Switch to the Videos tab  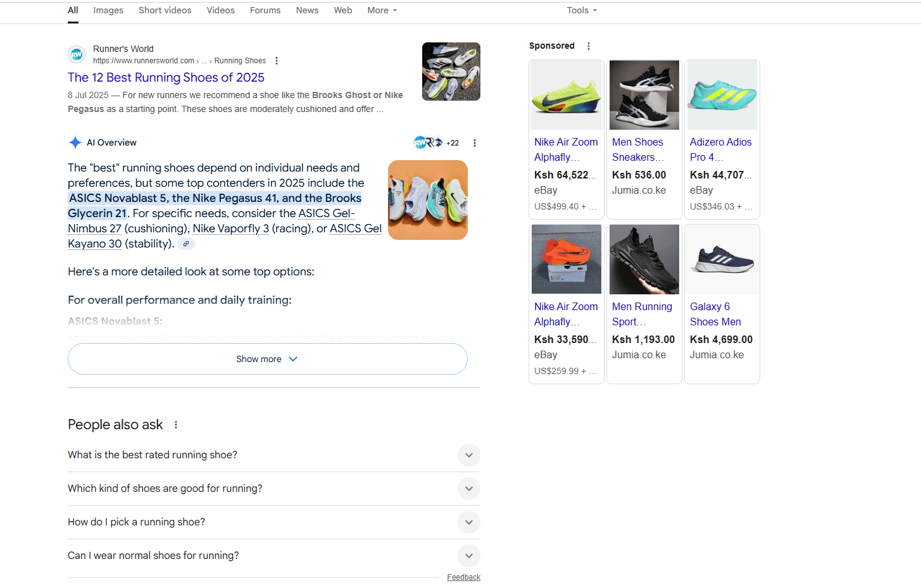(220, 10)
